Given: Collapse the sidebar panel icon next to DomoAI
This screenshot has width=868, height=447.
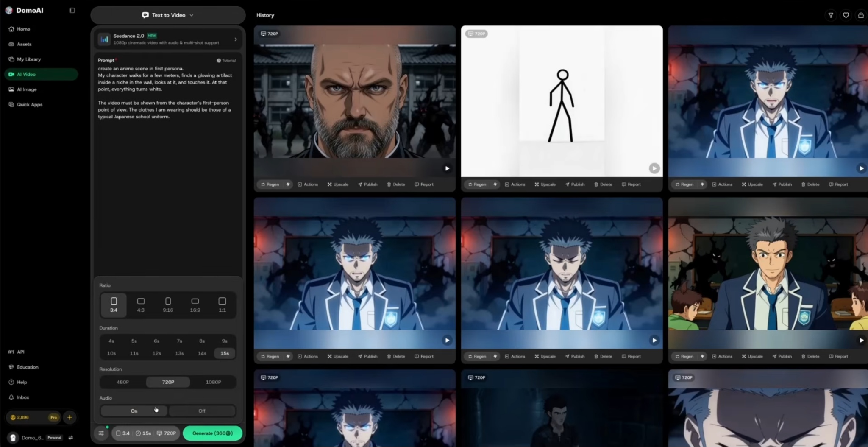Looking at the screenshot, I should click(x=72, y=10).
